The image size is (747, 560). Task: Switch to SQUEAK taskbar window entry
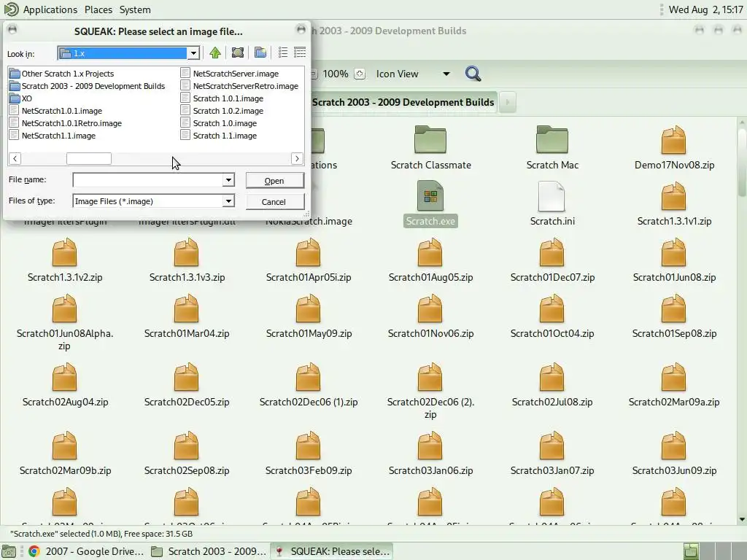click(x=332, y=551)
